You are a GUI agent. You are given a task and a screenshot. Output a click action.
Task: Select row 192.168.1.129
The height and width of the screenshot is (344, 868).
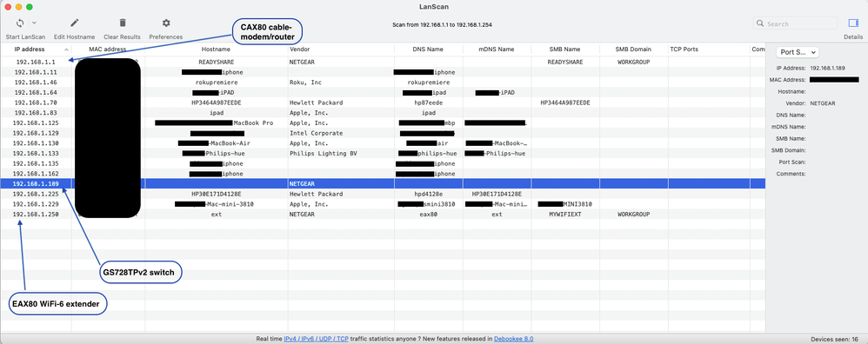pyautogui.click(x=383, y=133)
